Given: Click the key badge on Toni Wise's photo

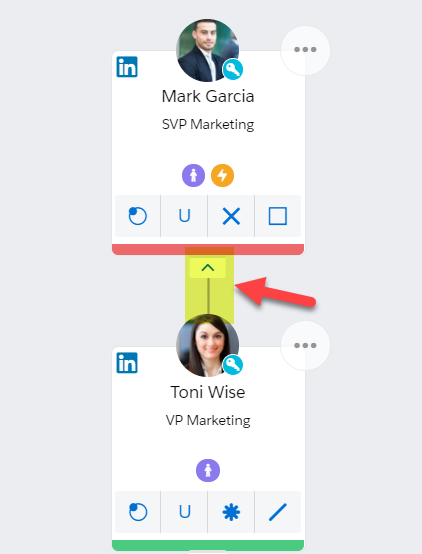Looking at the screenshot, I should coord(233,365).
